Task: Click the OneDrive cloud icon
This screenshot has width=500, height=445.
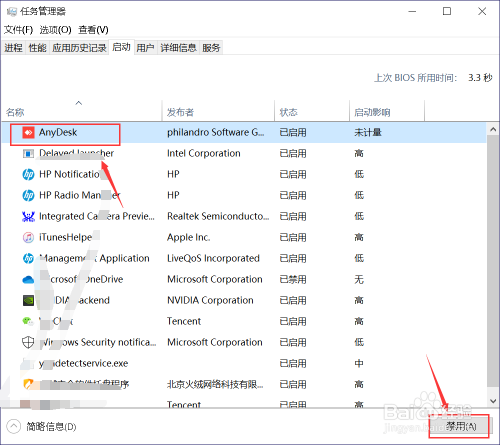Action: 28,279
